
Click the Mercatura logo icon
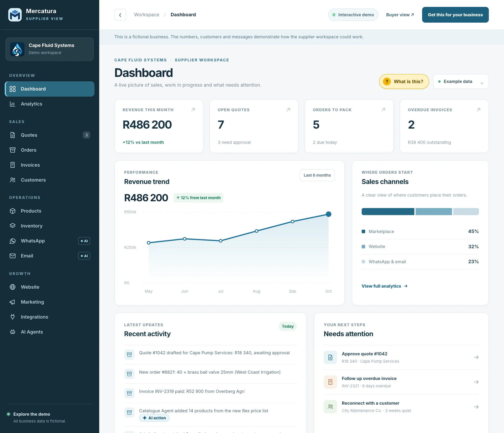(15, 15)
